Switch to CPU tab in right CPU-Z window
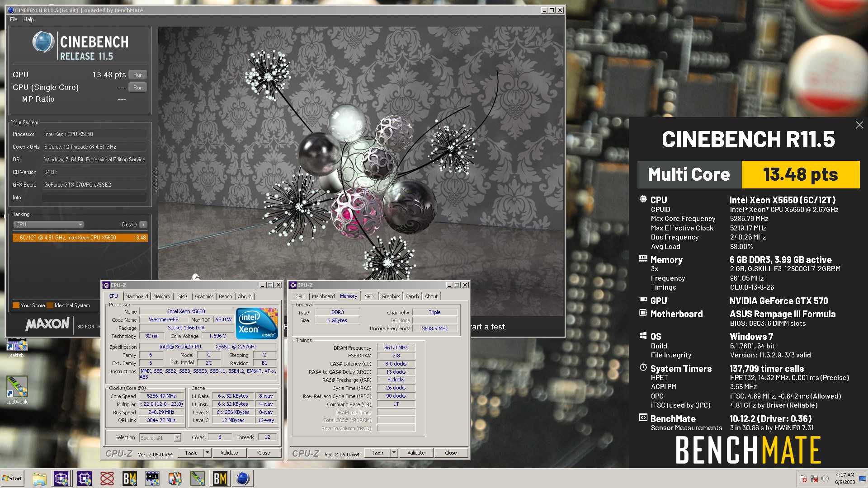 point(300,296)
